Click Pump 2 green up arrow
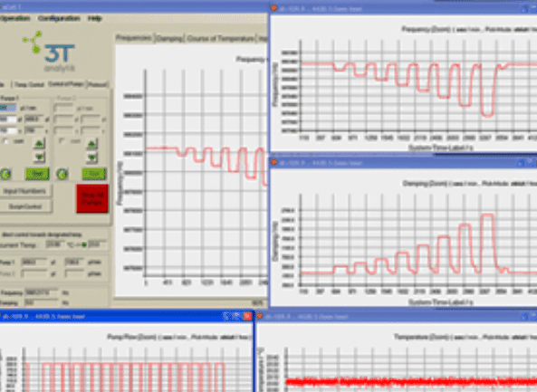This screenshot has height=392, width=537. click(91, 144)
